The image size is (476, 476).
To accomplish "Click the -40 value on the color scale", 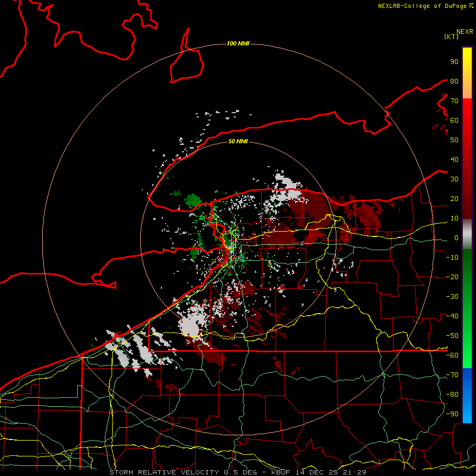I will [452, 316].
